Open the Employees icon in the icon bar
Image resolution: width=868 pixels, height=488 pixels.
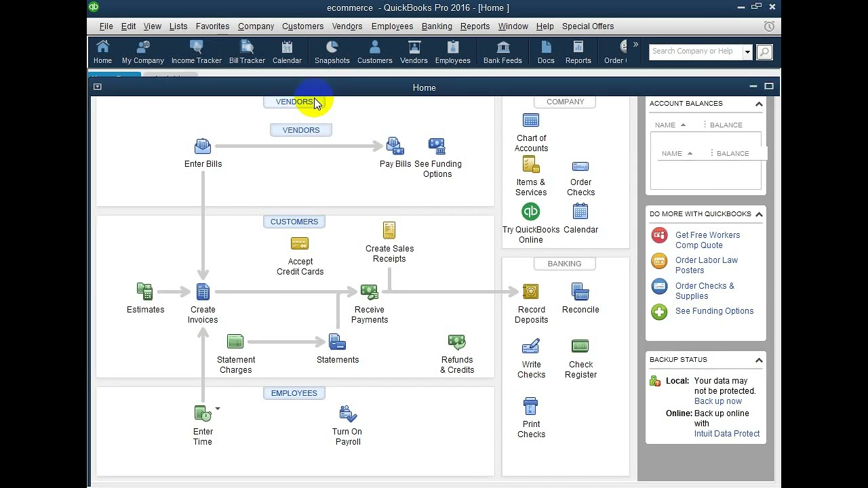[453, 52]
